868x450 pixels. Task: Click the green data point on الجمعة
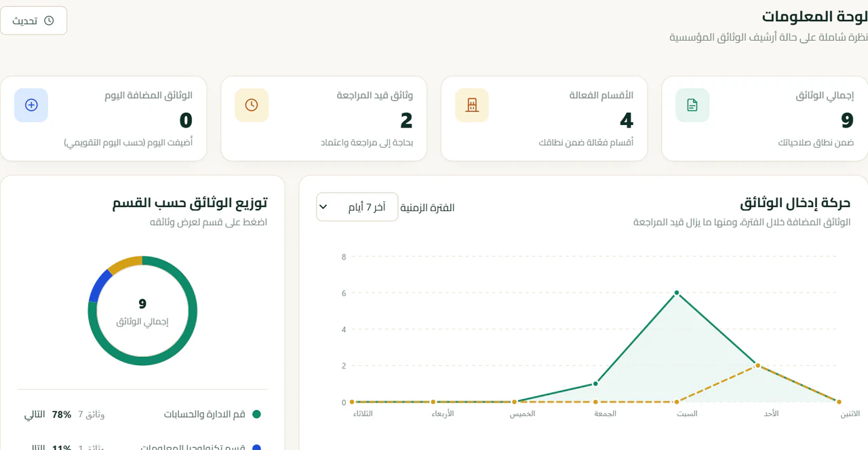pyautogui.click(x=595, y=383)
